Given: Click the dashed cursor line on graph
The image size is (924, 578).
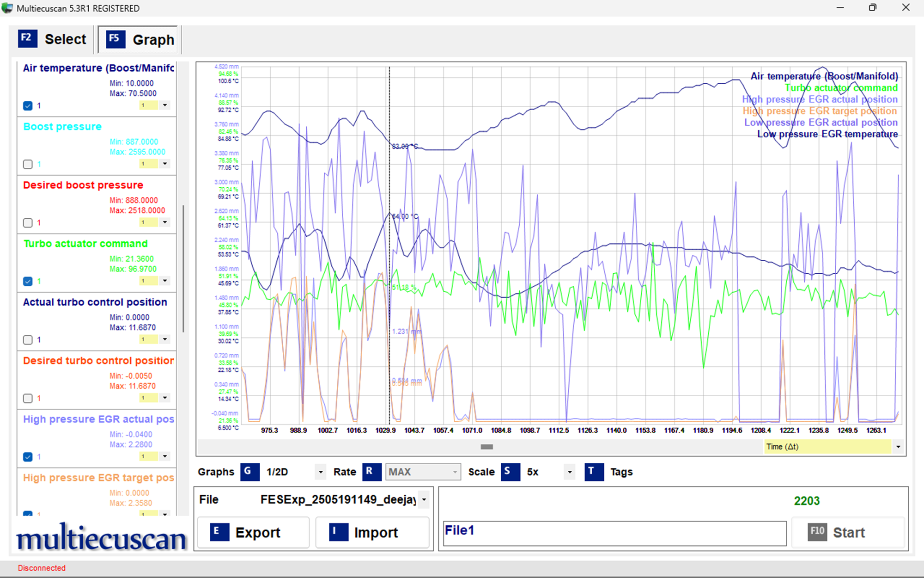Looking at the screenshot, I should (389, 245).
